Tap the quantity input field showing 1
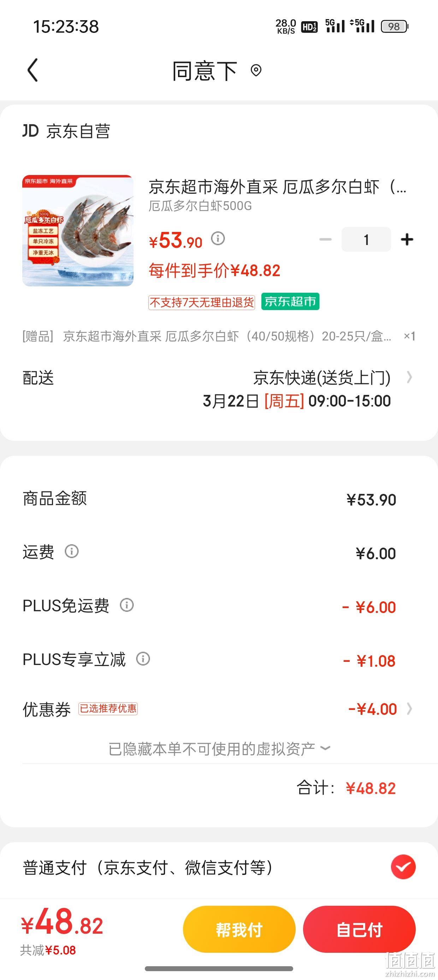Screen dimensions: 438x980 point(366,239)
